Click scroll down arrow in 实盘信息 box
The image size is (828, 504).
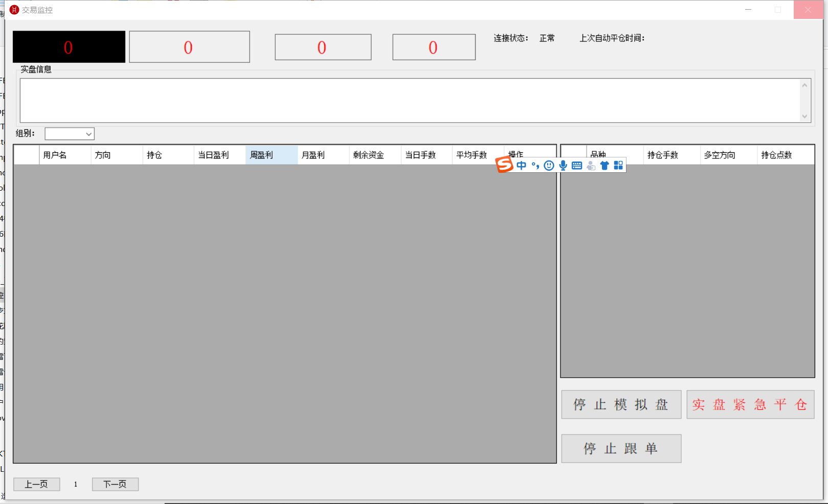coord(805,117)
